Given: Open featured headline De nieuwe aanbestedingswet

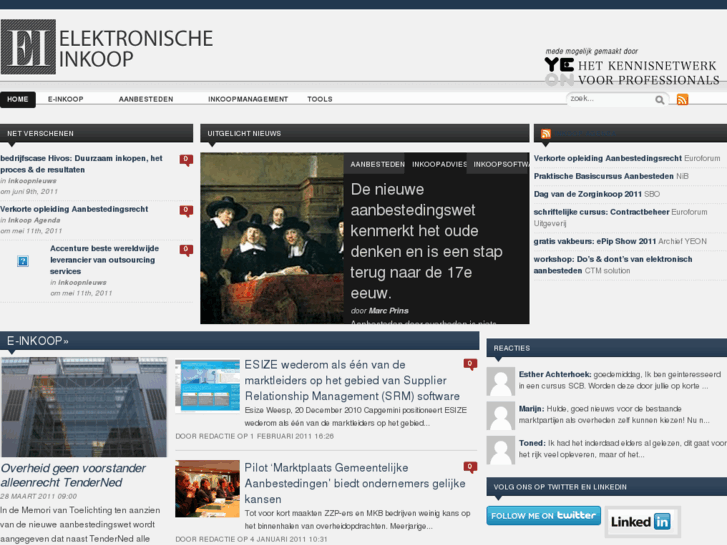Looking at the screenshot, I should pyautogui.click(x=426, y=241).
